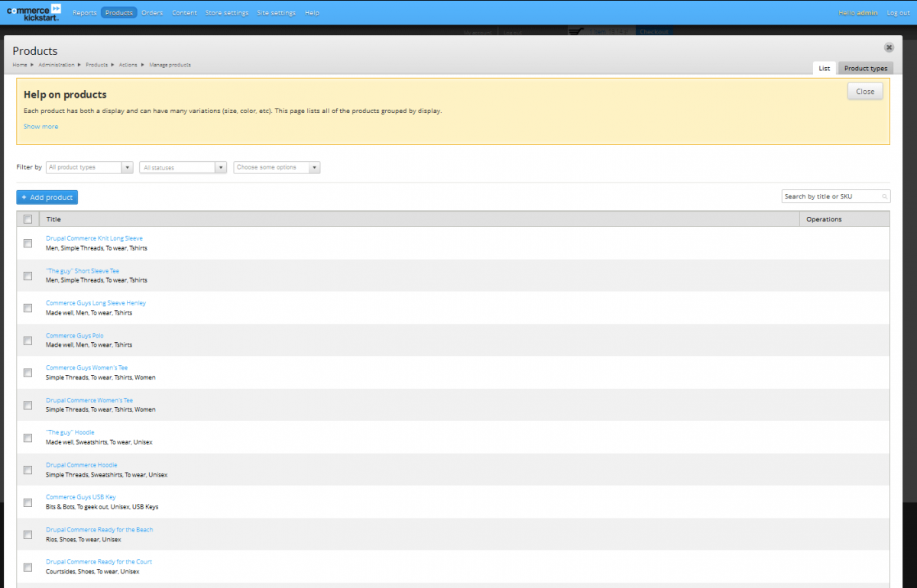The width and height of the screenshot is (917, 588).
Task: Click the admin user link
Action: point(867,13)
